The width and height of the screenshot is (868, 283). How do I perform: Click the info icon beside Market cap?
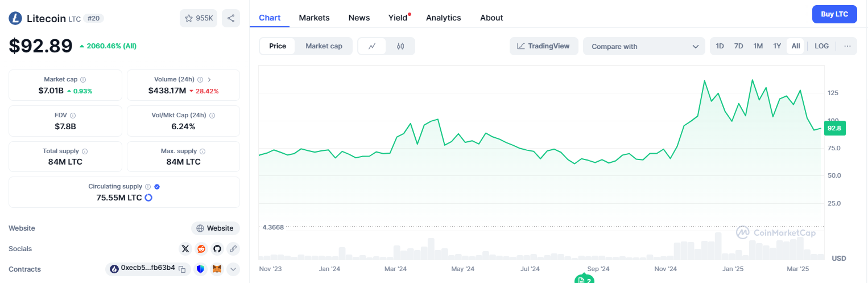point(83,80)
